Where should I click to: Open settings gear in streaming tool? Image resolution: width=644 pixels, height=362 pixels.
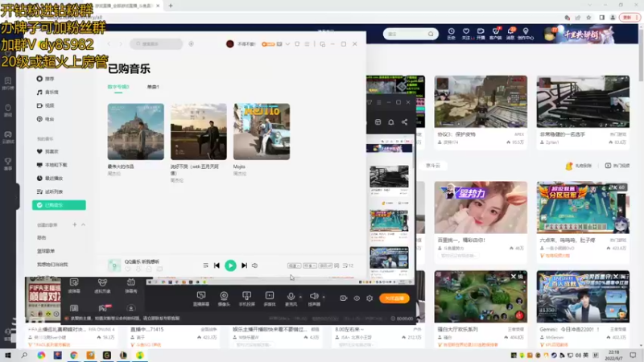369,298
